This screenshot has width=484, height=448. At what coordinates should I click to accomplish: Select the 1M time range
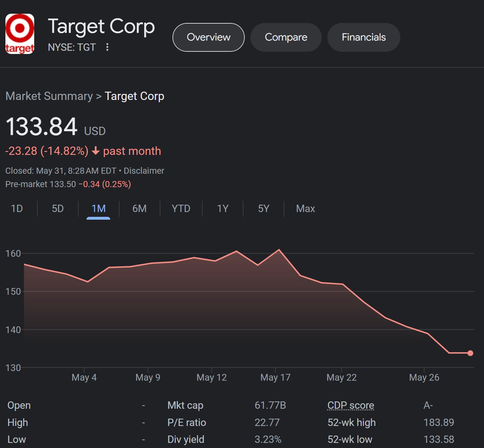tap(98, 209)
